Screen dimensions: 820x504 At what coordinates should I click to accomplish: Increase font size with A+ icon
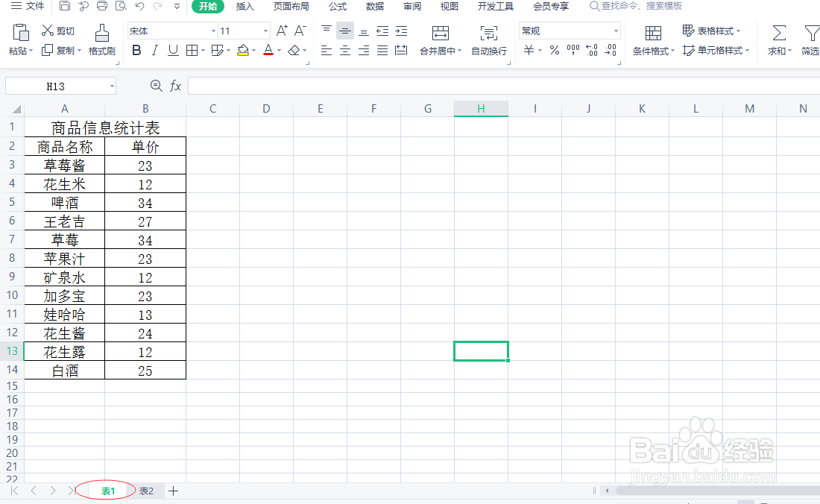pyautogui.click(x=282, y=31)
